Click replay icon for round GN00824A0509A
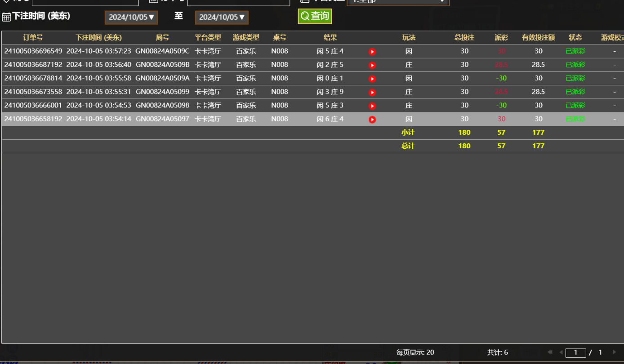 [x=372, y=79]
